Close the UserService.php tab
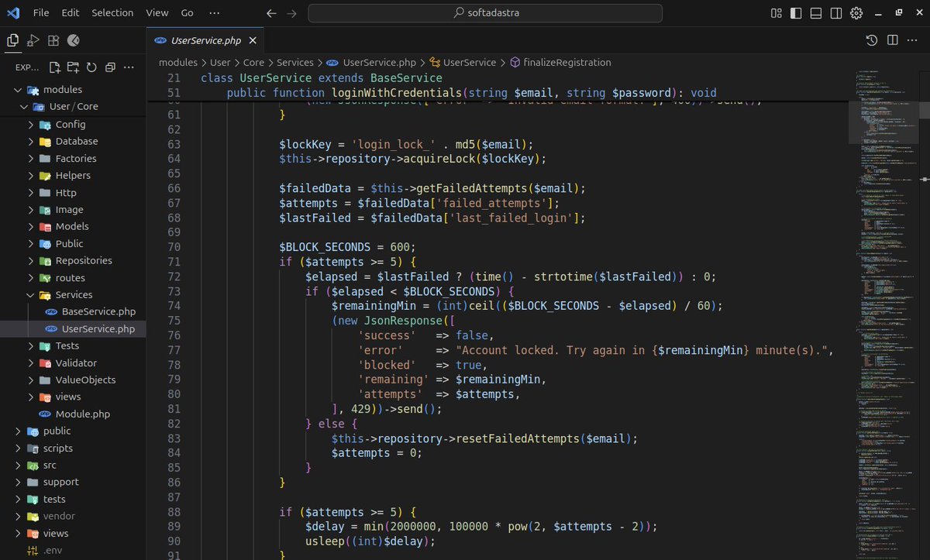930x560 pixels. tap(253, 40)
